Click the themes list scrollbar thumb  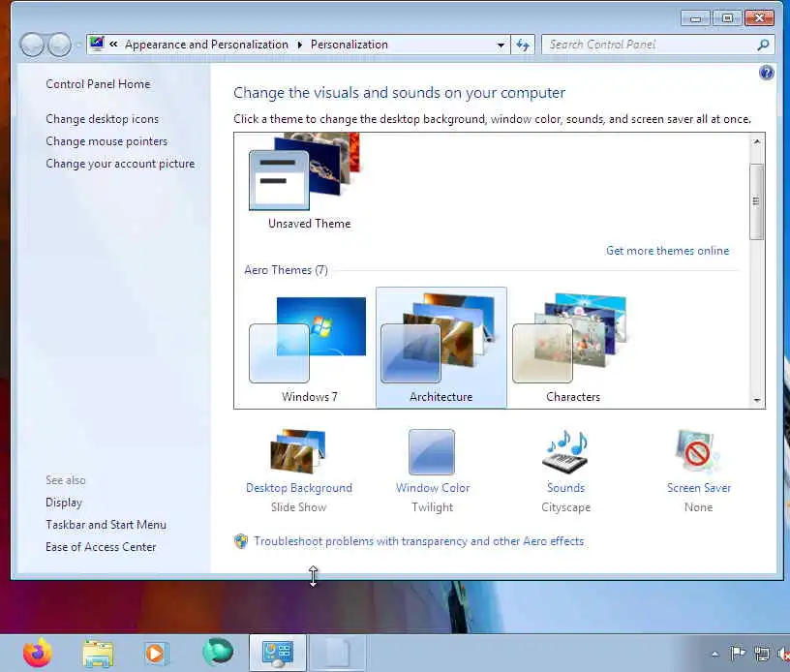coord(757,201)
